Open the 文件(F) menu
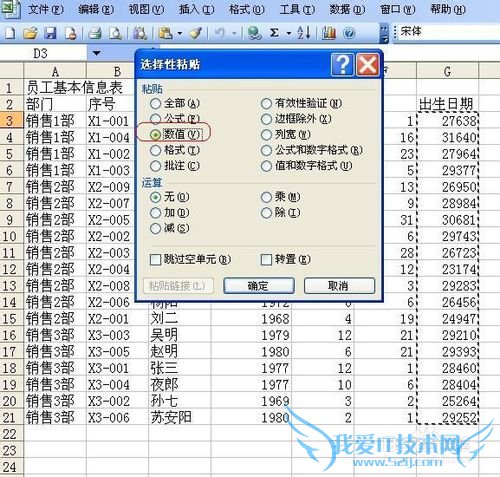Viewport: 500px width, 477px height. click(x=45, y=9)
